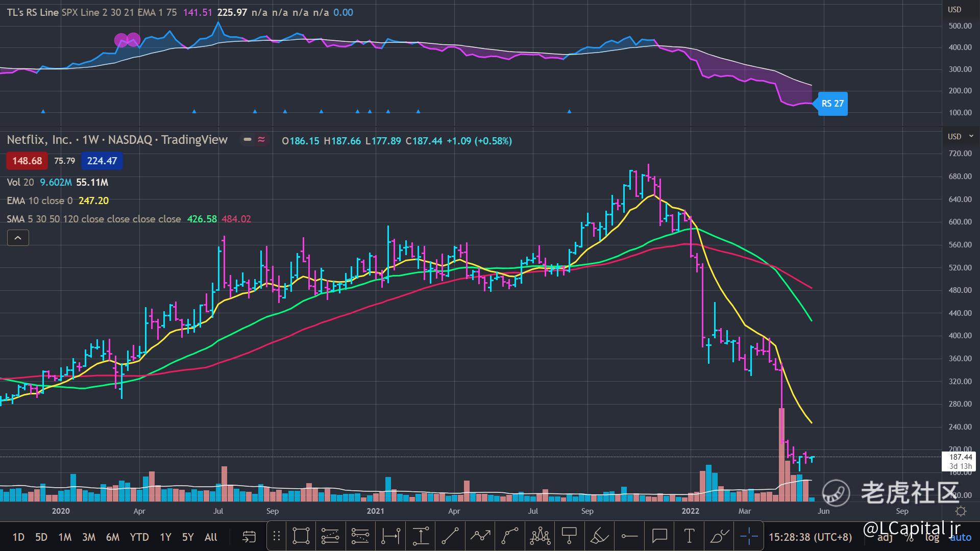Select the callout comment bubble tool
This screenshot has width=980, height=551.
659,536
